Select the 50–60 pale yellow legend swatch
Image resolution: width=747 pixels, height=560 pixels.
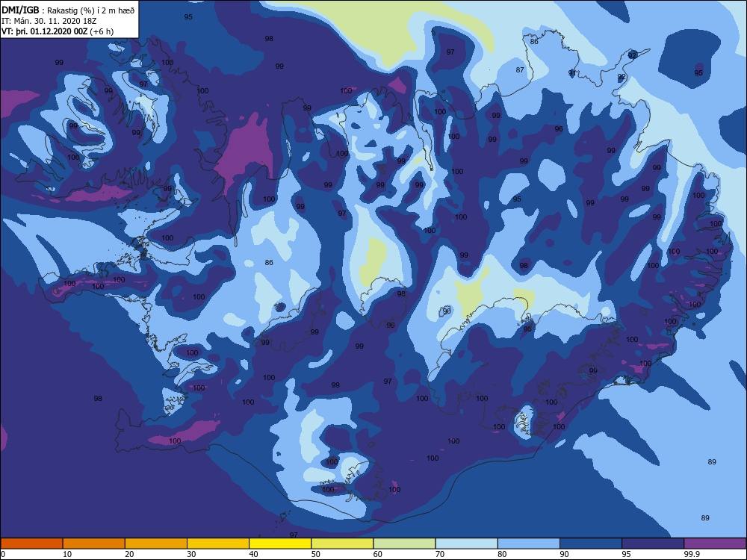pos(342,544)
